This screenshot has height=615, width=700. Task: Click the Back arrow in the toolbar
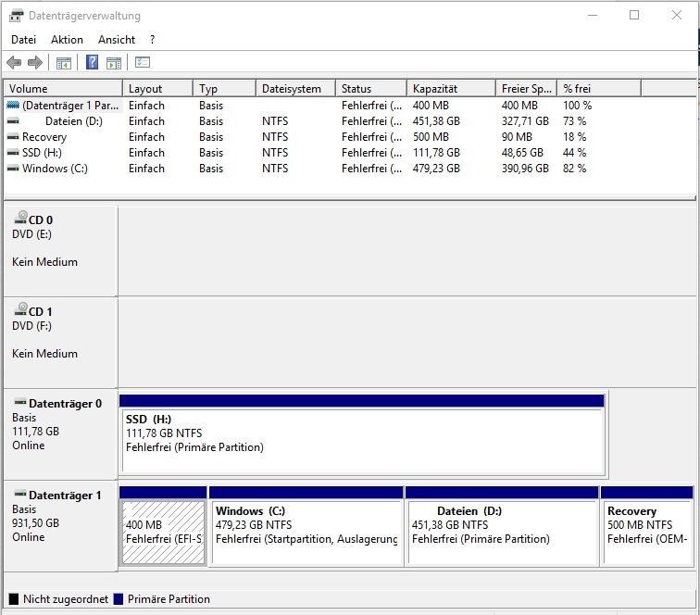pyautogui.click(x=14, y=63)
